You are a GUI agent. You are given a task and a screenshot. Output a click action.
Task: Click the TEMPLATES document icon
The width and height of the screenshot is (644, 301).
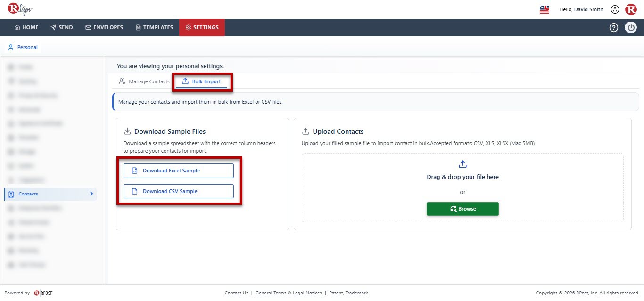[x=138, y=27]
